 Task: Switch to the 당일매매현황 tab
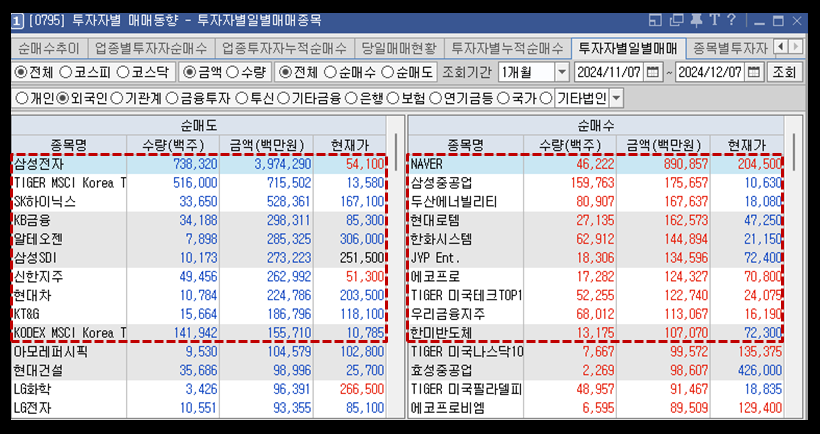pos(399,49)
